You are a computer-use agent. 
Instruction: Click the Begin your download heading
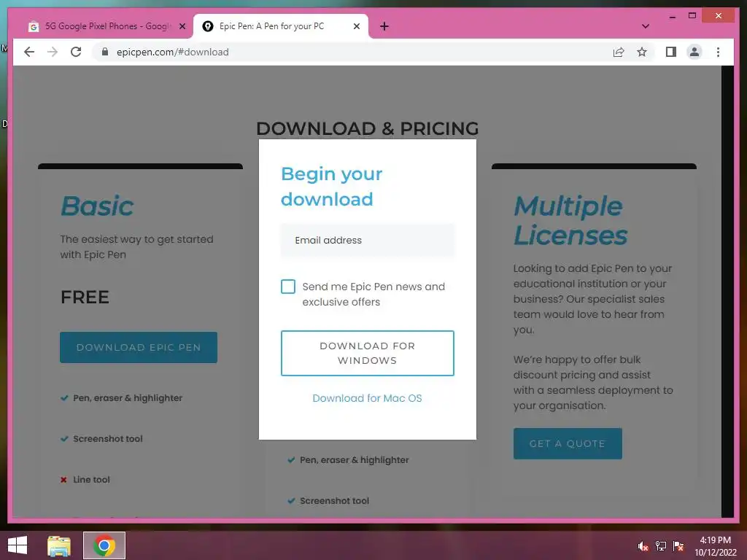click(332, 186)
